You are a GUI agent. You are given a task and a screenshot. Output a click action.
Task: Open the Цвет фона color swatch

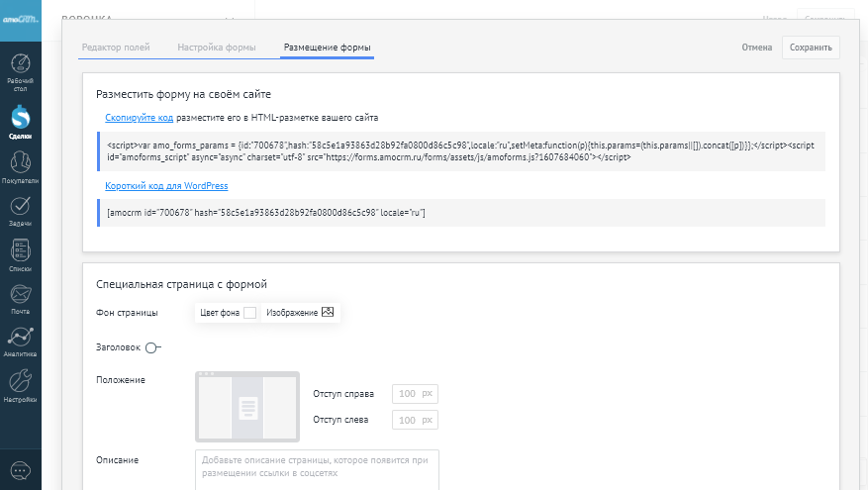[250, 313]
